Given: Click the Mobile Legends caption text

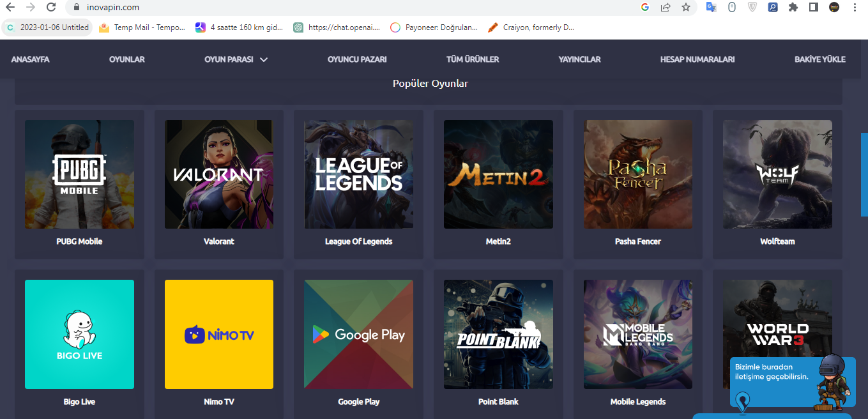Looking at the screenshot, I should coord(638,402).
